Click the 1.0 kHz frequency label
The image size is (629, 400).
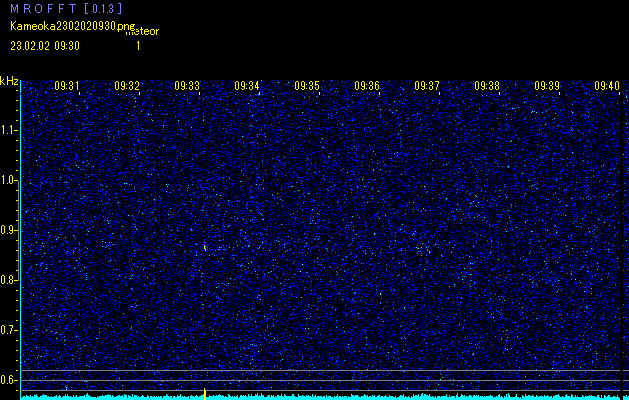[x=9, y=181]
